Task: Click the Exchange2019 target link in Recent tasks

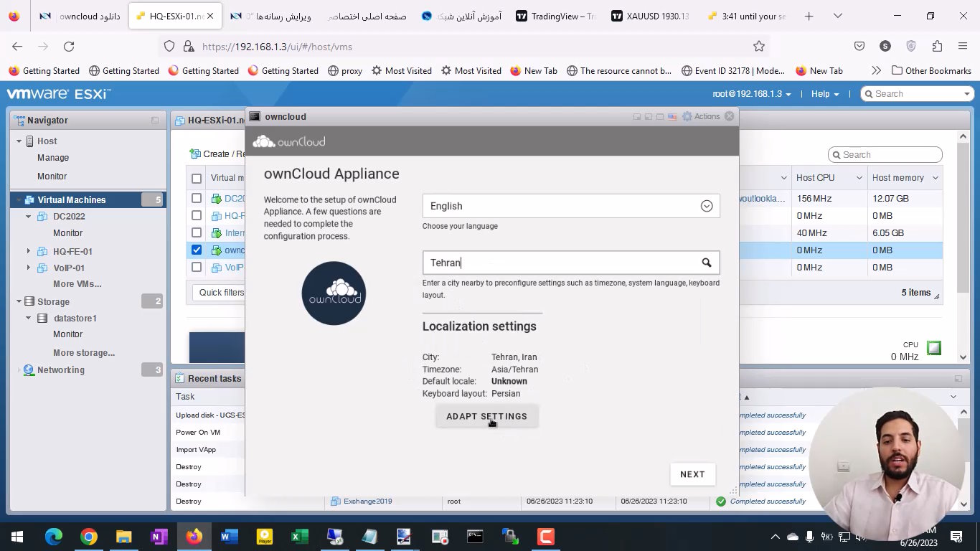Action: 367,501
